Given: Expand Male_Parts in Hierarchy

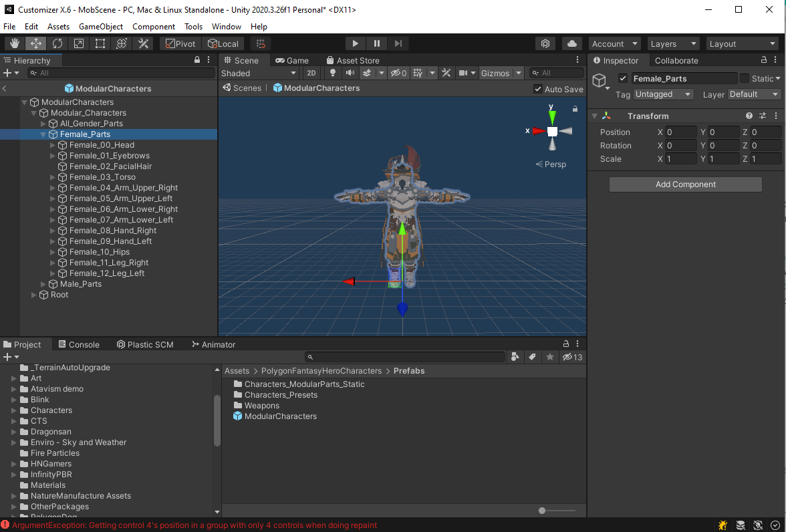Looking at the screenshot, I should (43, 284).
